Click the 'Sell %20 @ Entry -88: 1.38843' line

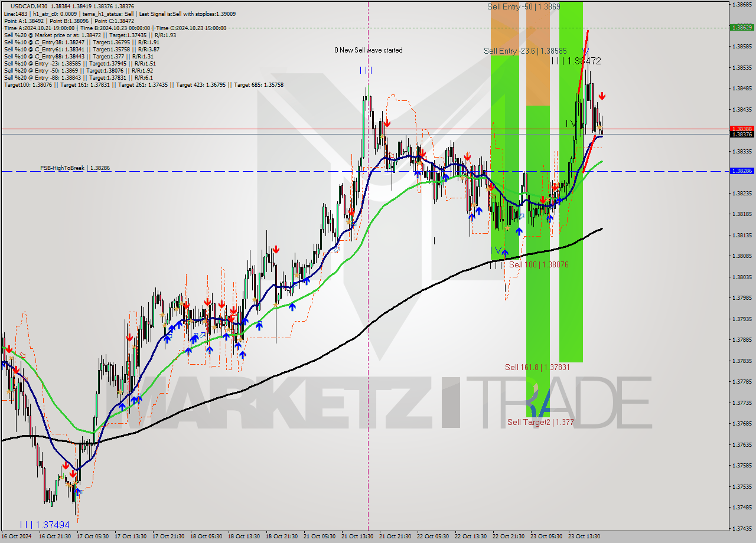click(79, 77)
